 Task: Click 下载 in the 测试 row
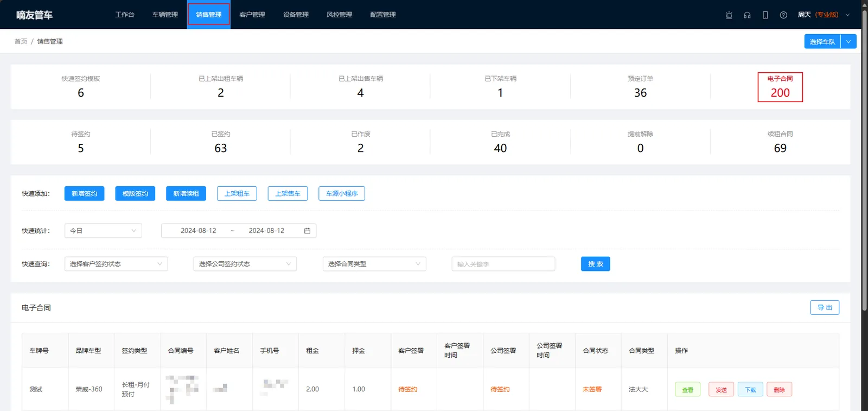tap(750, 389)
